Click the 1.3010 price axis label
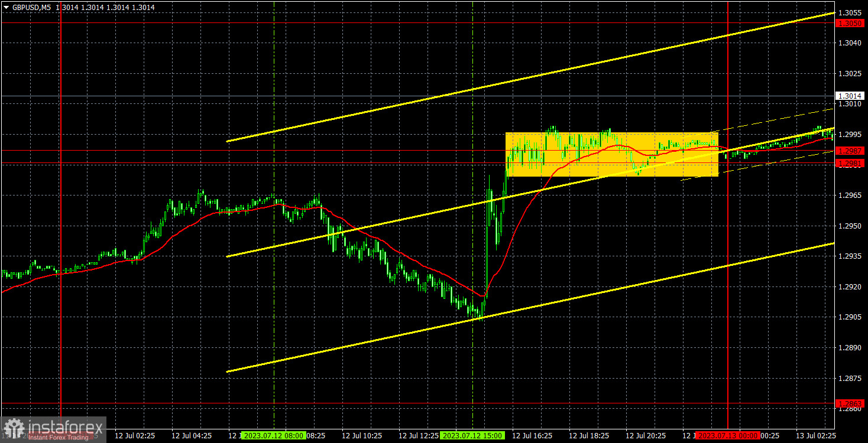The width and height of the screenshot is (868, 443). [850, 104]
